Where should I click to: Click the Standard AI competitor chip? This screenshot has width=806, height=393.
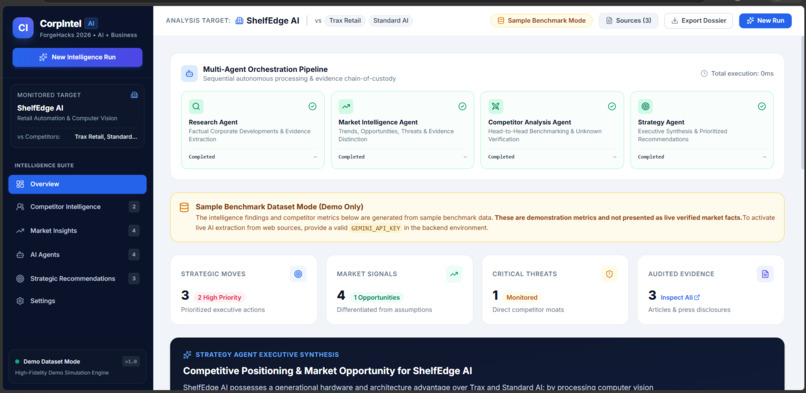click(391, 21)
